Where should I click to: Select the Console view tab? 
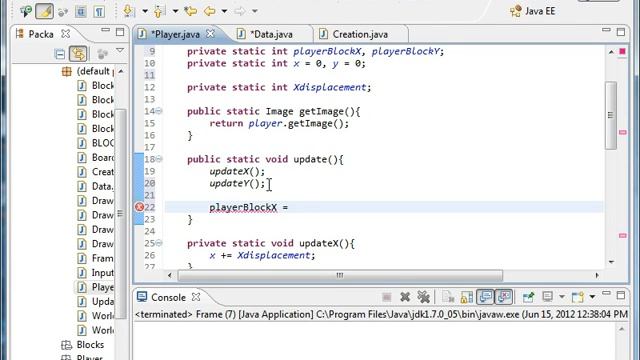coord(168,297)
